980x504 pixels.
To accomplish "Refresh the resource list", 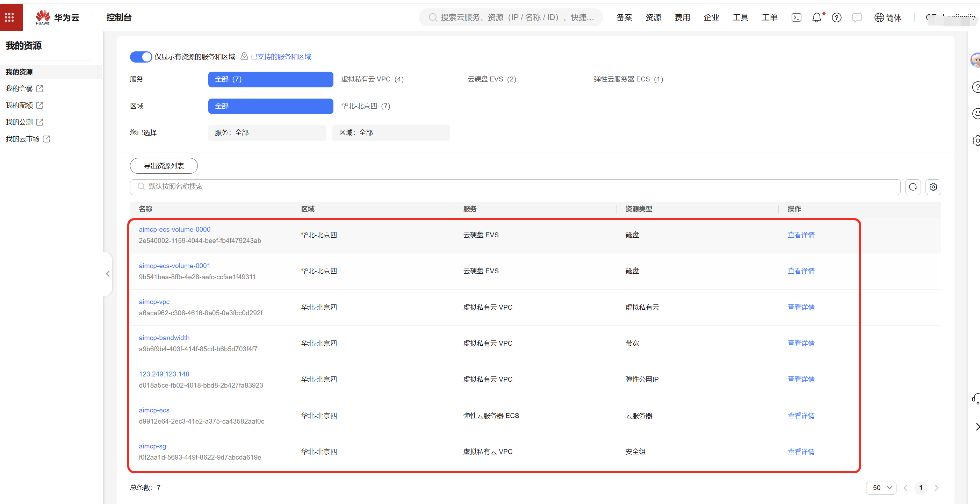I will pyautogui.click(x=913, y=187).
